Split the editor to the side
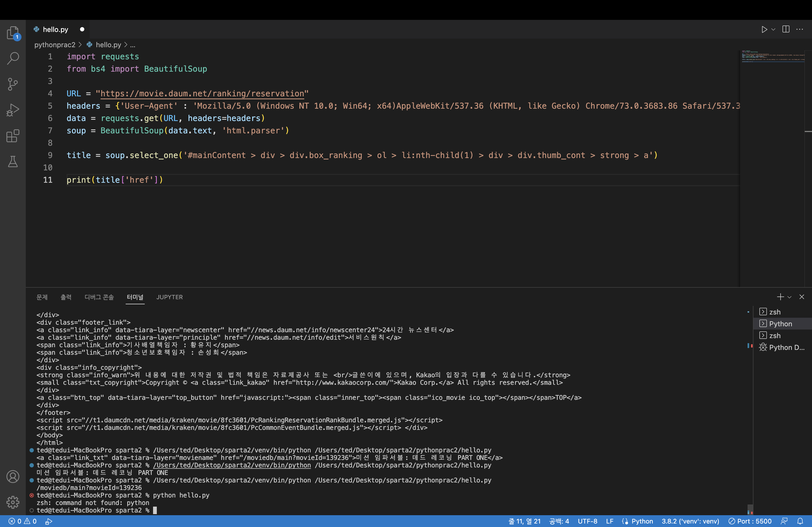Image resolution: width=812 pixels, height=527 pixels. pos(786,29)
